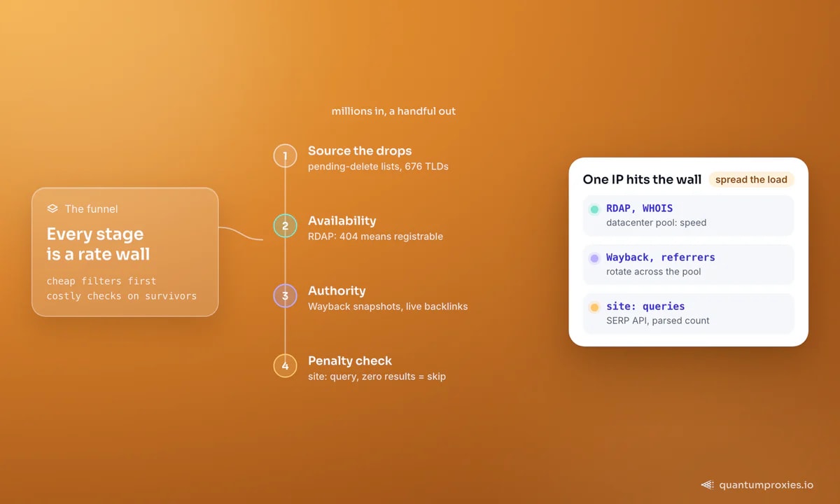
Task: Click the step 2 Availability circle
Action: click(285, 225)
